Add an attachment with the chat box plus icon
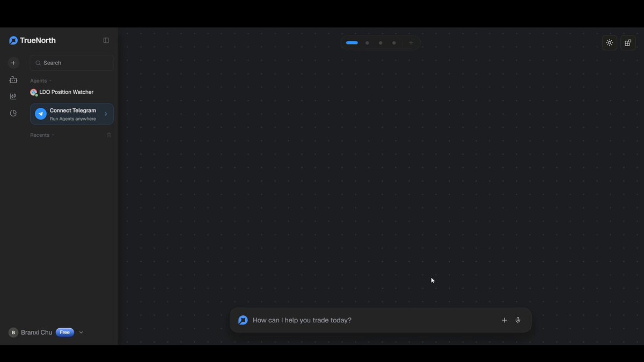Screen dimensions: 644x362 coord(504,320)
